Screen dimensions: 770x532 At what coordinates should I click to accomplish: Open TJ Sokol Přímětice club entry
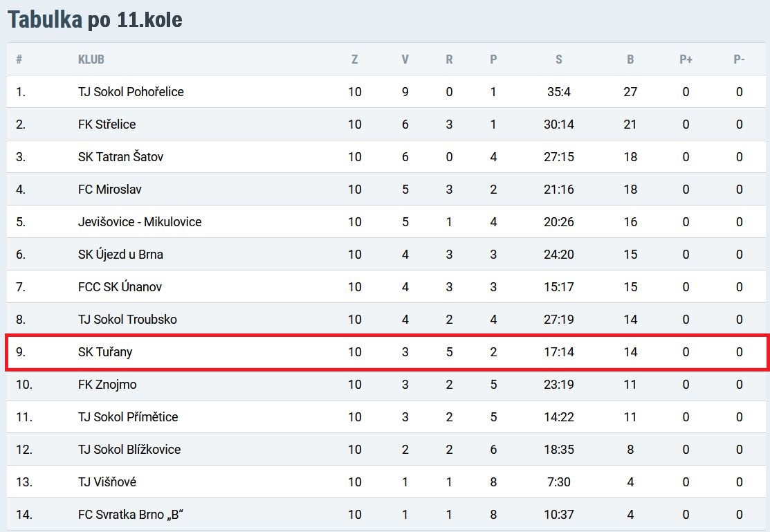click(x=128, y=416)
